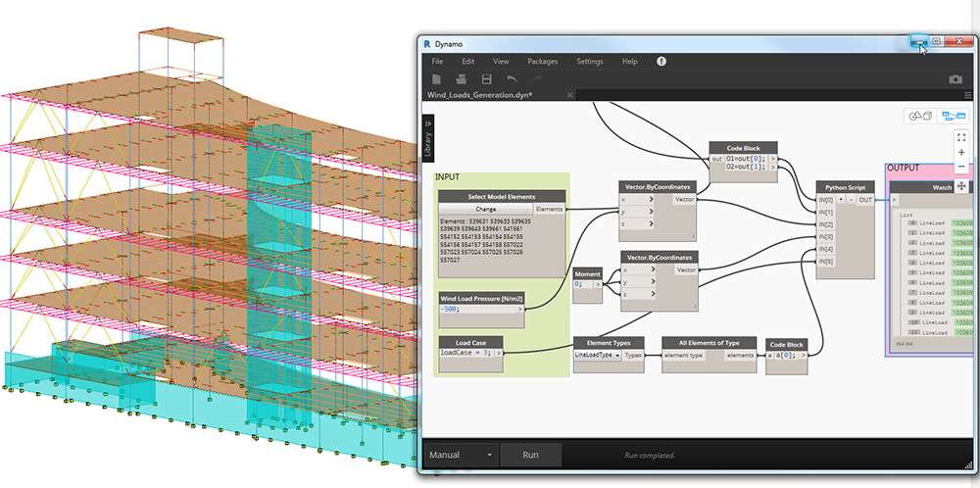This screenshot has height=488, width=980.
Task: Click the a[0] code block text
Action: pyautogui.click(x=786, y=355)
